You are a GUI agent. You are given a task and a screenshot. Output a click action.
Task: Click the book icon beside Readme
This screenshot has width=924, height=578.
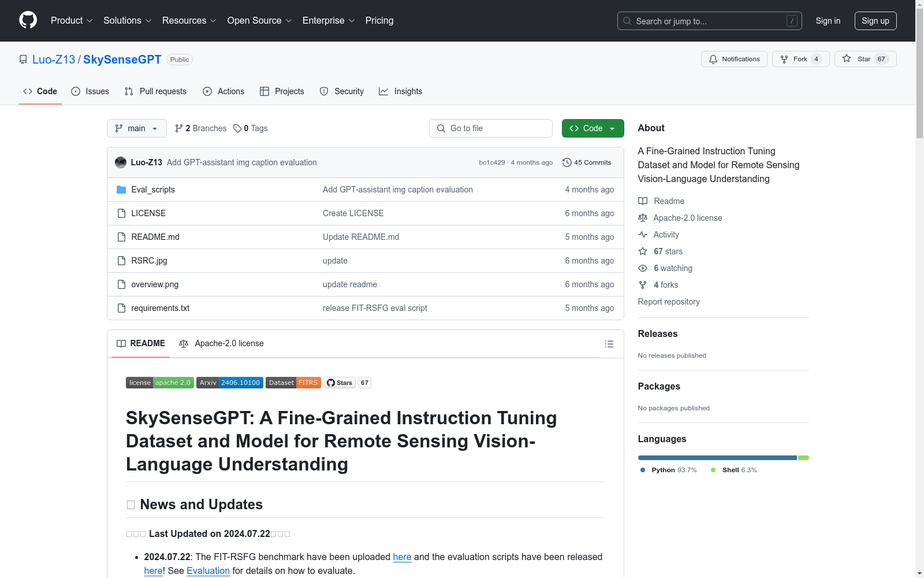(643, 201)
